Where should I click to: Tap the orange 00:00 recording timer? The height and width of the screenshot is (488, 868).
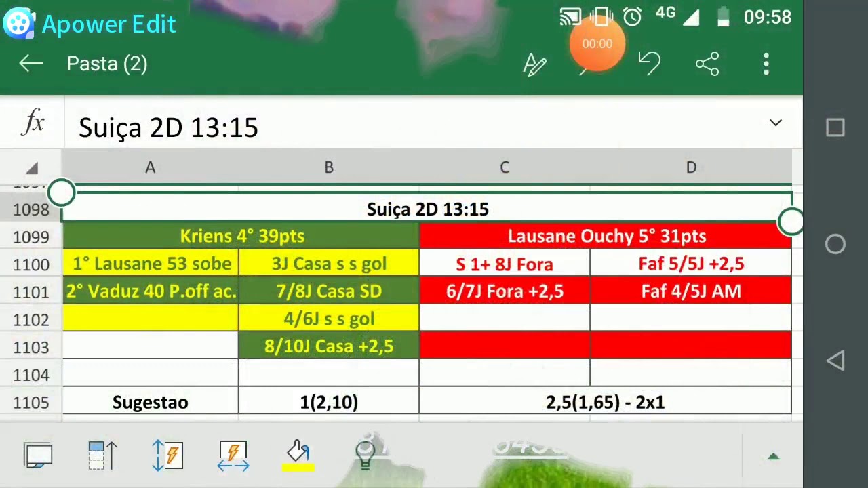click(x=597, y=44)
